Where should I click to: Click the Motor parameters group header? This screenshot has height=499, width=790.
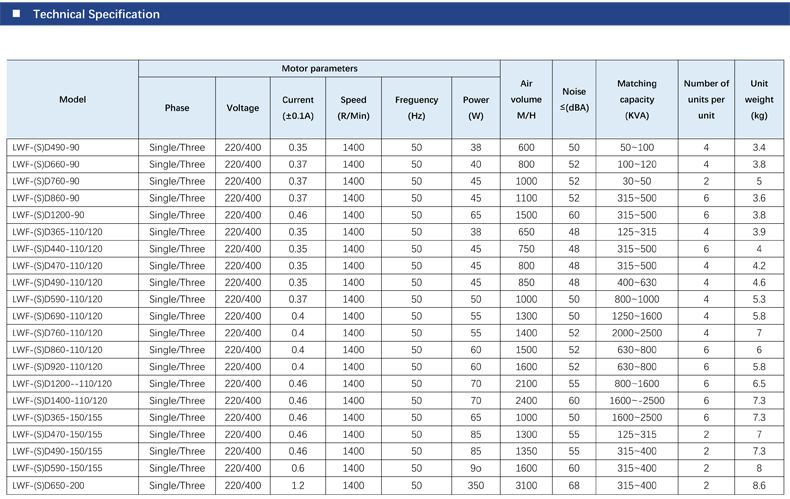(x=319, y=69)
